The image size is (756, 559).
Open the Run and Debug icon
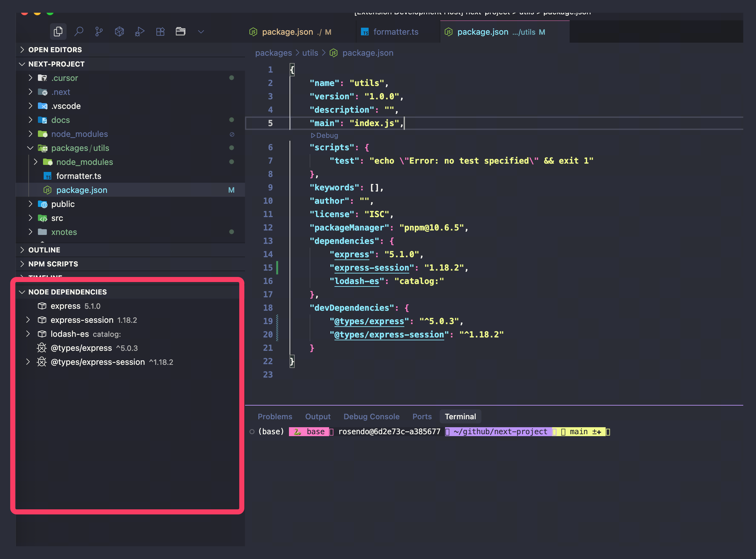(140, 32)
